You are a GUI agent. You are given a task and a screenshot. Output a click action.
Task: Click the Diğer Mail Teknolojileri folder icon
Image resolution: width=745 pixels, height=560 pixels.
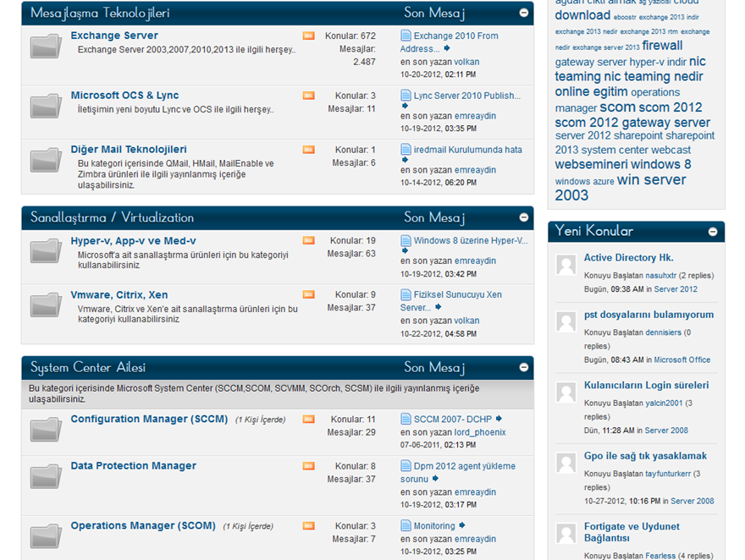[46, 160]
